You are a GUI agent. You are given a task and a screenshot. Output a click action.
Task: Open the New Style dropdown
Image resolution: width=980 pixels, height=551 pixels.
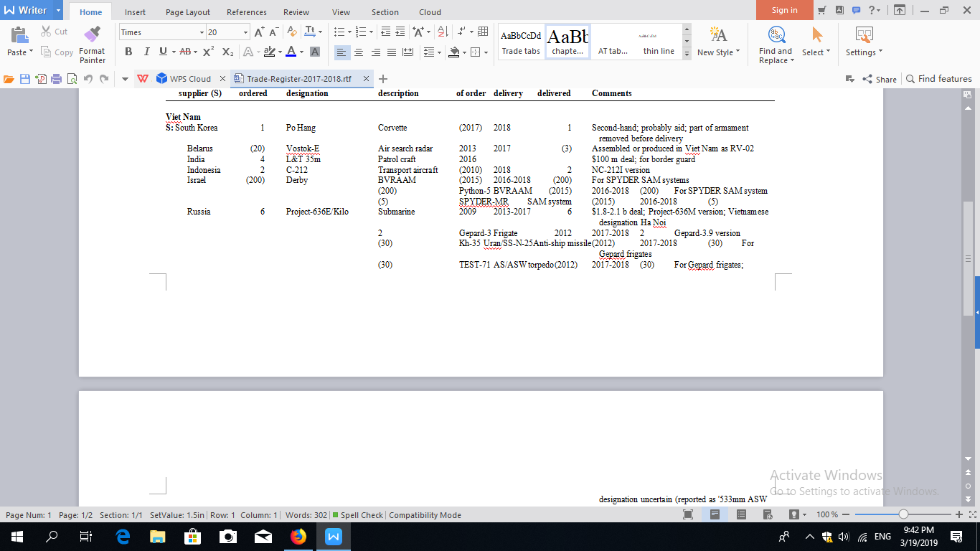click(x=718, y=52)
